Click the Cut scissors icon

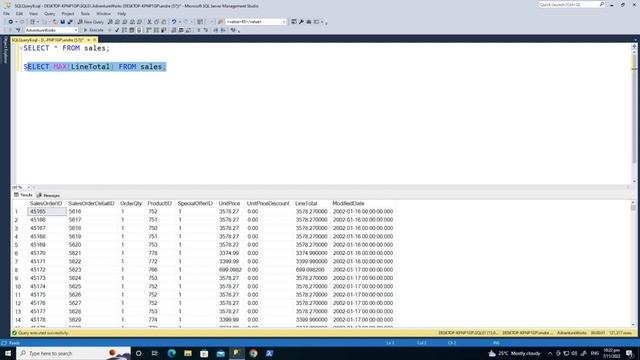point(149,22)
